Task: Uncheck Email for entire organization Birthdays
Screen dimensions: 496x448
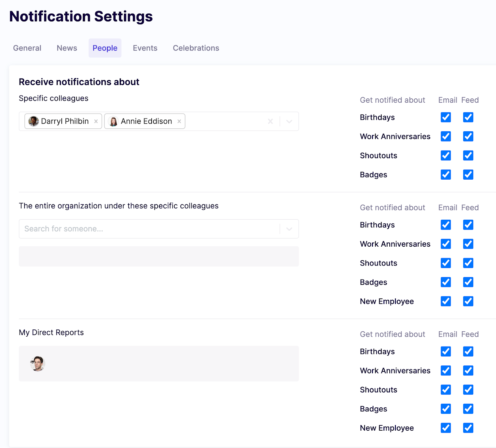Action: click(446, 225)
